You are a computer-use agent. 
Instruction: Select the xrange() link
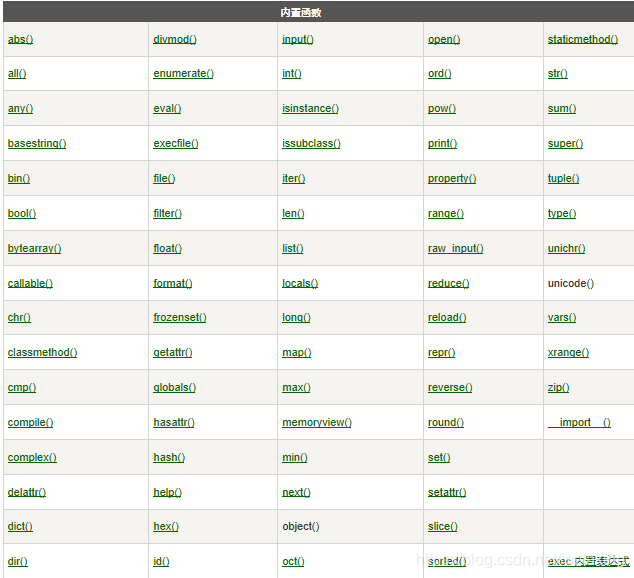pyautogui.click(x=568, y=352)
